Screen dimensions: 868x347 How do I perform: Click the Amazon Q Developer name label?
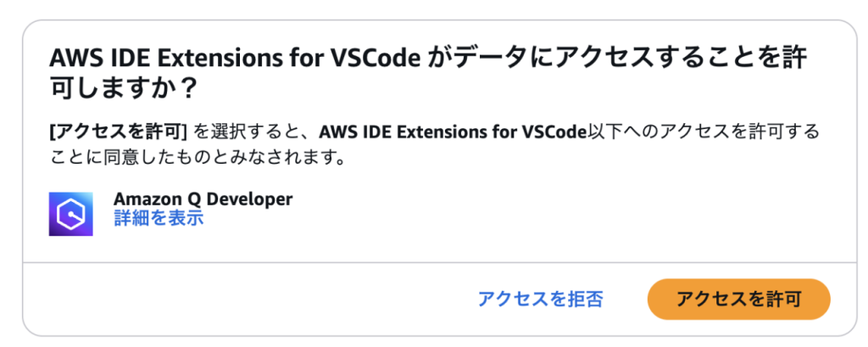point(203,199)
